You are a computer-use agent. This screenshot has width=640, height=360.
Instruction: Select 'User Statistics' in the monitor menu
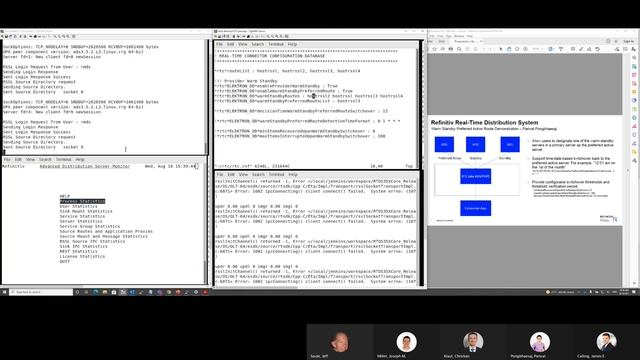coord(78,206)
